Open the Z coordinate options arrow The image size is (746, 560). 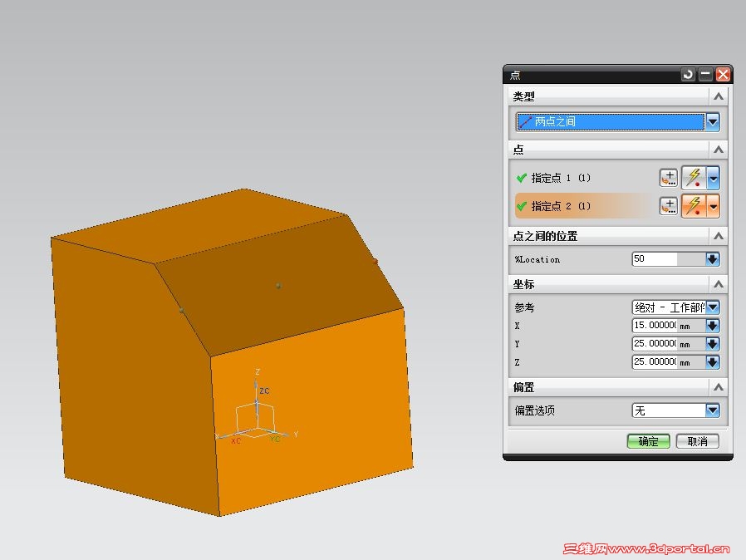tap(712, 362)
